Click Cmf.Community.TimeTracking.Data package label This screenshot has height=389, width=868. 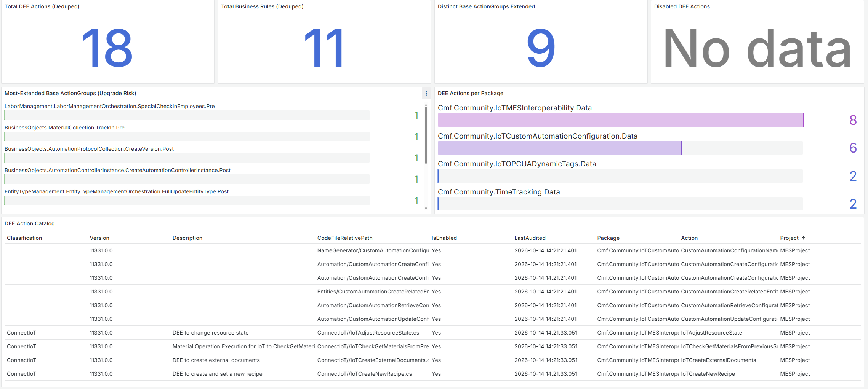pos(499,192)
